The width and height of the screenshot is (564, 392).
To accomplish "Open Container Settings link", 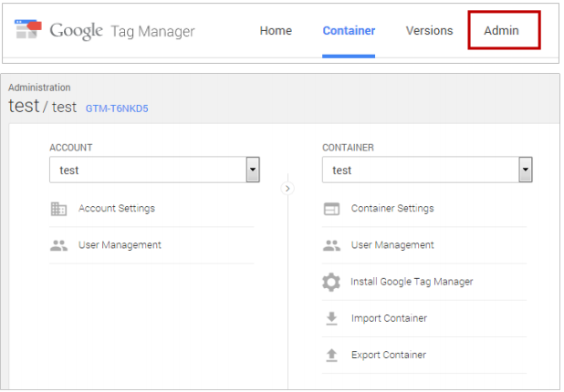I will [x=392, y=209].
